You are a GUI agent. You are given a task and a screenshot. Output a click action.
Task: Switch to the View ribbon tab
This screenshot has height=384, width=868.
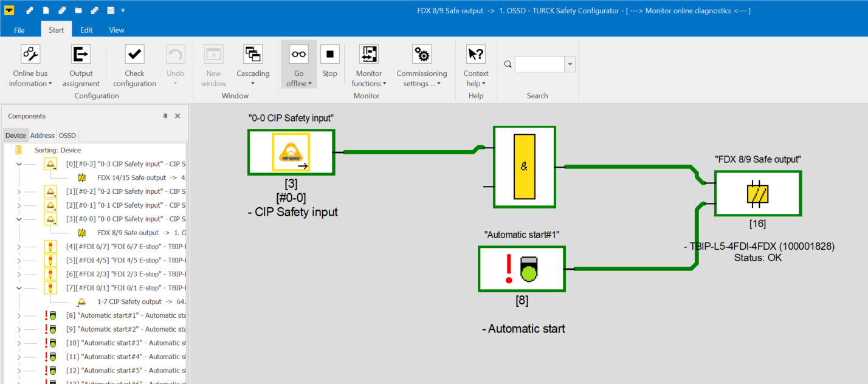pos(117,30)
